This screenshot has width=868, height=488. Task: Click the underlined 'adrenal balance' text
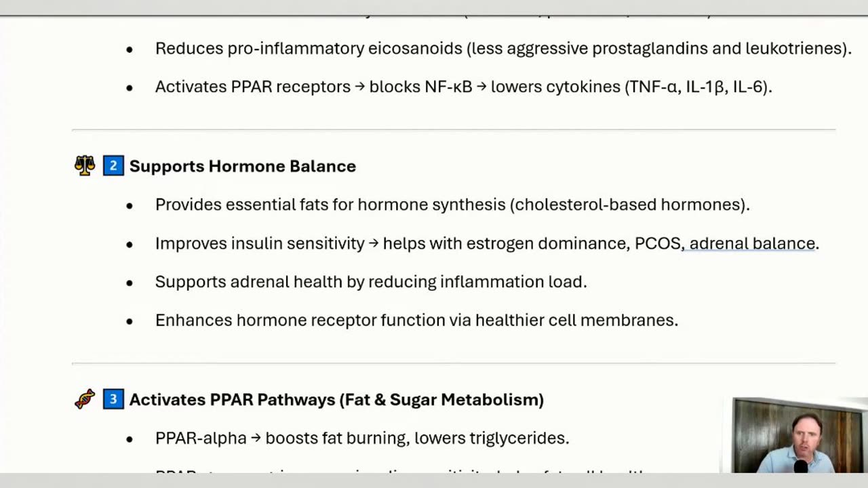pyautogui.click(x=752, y=243)
